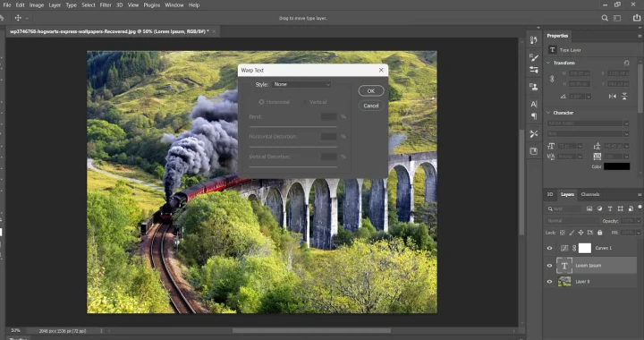Viewport: 644px width, 340px height.
Task: Open the leading dropdown
Action: (626, 146)
